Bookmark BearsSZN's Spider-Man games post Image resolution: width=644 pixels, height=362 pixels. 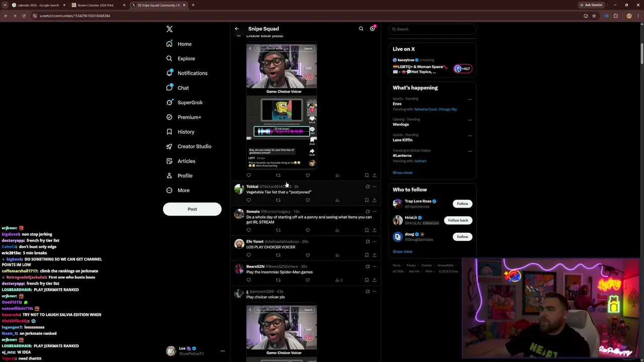point(367,280)
